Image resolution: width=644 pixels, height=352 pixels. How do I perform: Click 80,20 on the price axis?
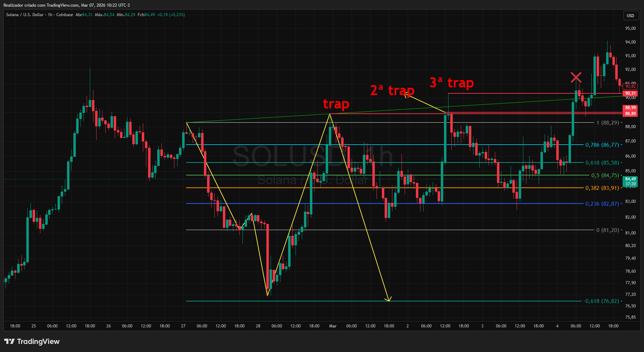coord(630,246)
